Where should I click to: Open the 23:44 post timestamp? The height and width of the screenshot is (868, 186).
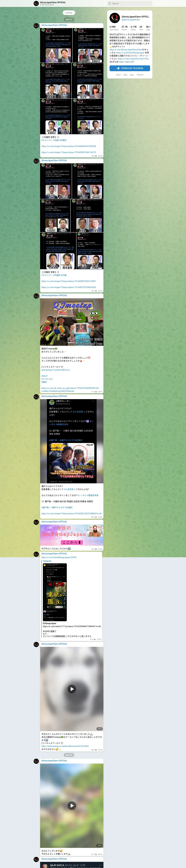click(x=100, y=750)
